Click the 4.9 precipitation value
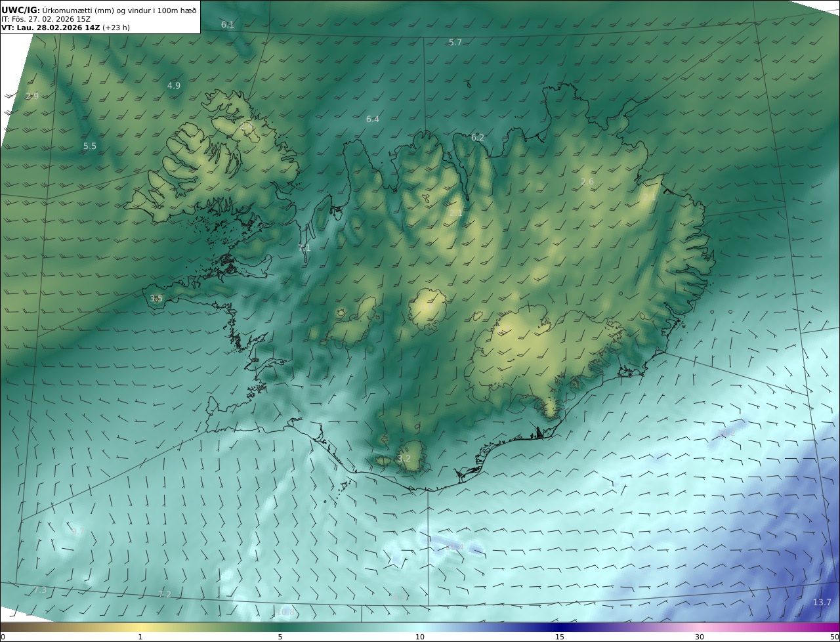840x642 pixels. pos(174,85)
